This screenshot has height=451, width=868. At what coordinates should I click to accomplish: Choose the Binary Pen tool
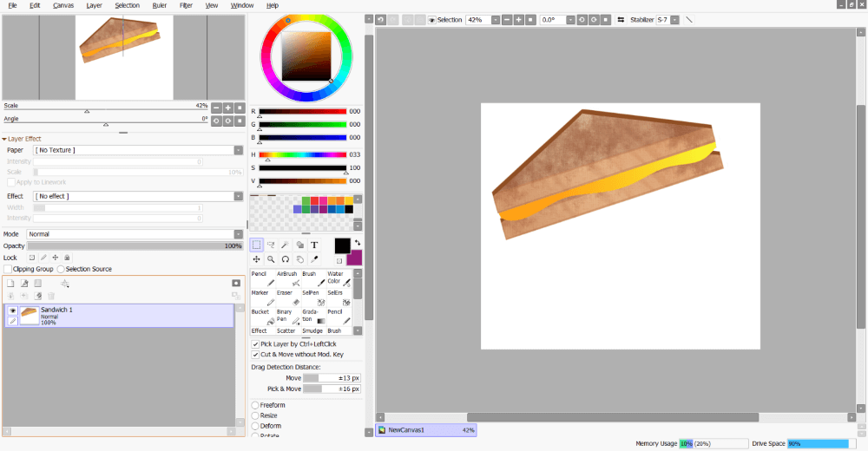[x=288, y=317]
